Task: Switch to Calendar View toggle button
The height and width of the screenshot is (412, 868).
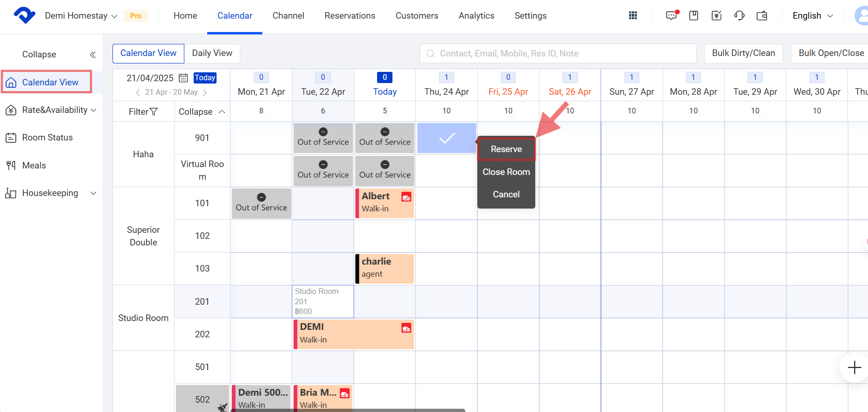Action: (148, 53)
